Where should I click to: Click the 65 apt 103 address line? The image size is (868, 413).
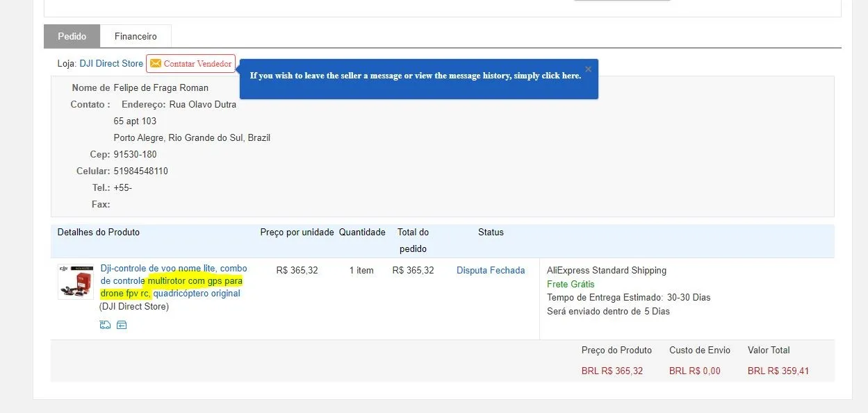click(136, 121)
